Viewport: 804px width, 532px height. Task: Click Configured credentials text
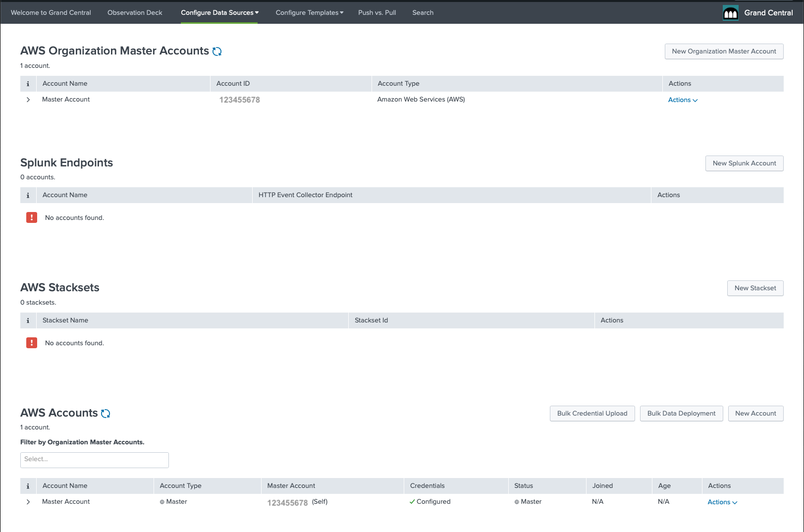coord(433,502)
